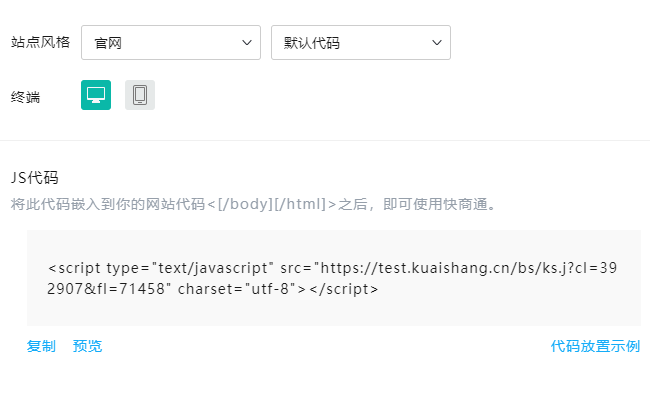Click the 默认代码 text in the second dropdown
The height and width of the screenshot is (408, 650).
click(x=311, y=43)
